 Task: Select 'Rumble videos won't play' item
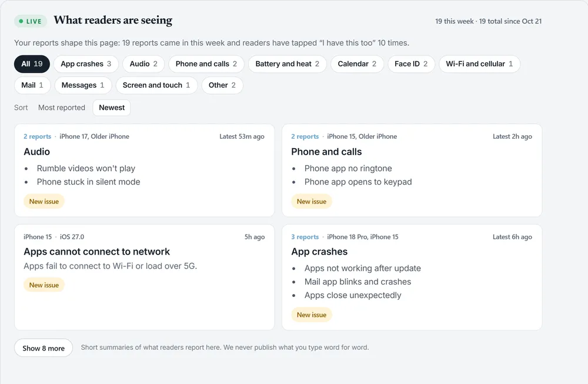point(86,168)
